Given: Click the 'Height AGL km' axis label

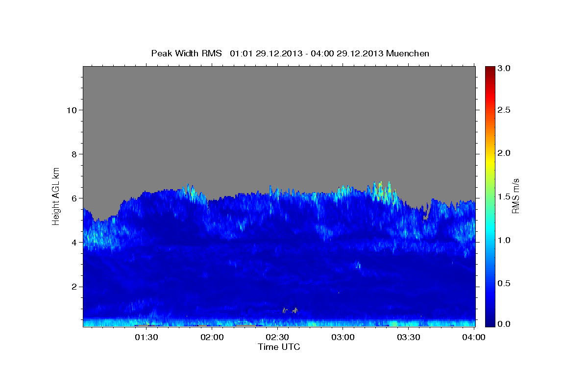Looking at the screenshot, I should point(56,196).
